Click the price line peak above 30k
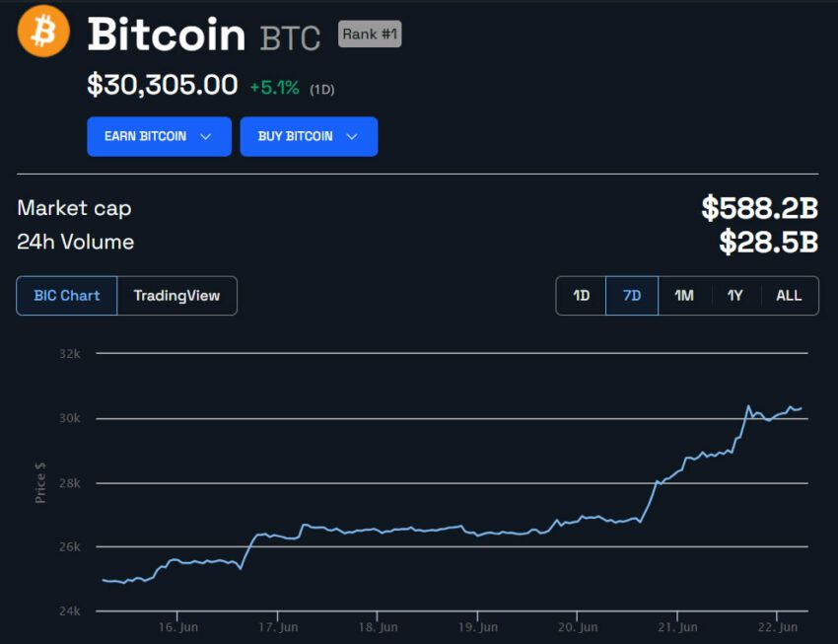838x644 pixels. [748, 406]
